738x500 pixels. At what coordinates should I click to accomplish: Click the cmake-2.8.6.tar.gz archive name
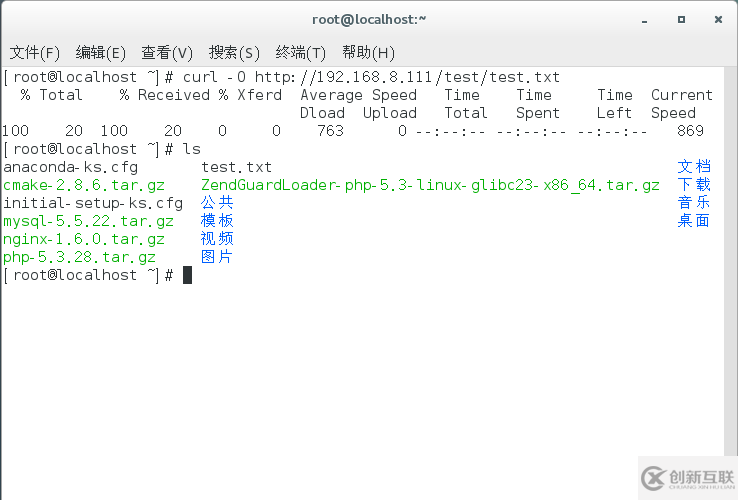(83, 185)
